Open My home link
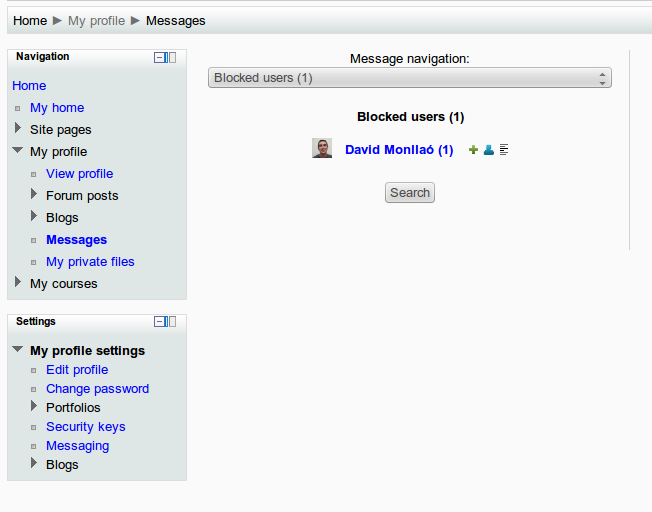 [57, 108]
